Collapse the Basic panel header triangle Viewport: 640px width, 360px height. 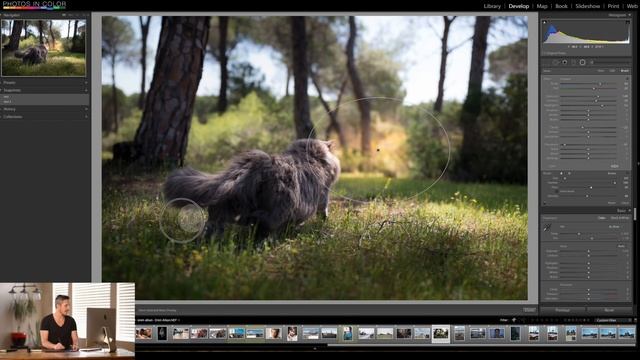click(630, 211)
